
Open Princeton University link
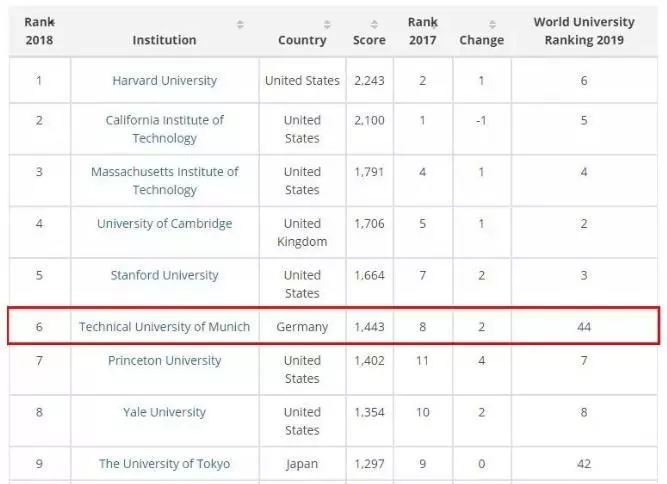(x=165, y=361)
